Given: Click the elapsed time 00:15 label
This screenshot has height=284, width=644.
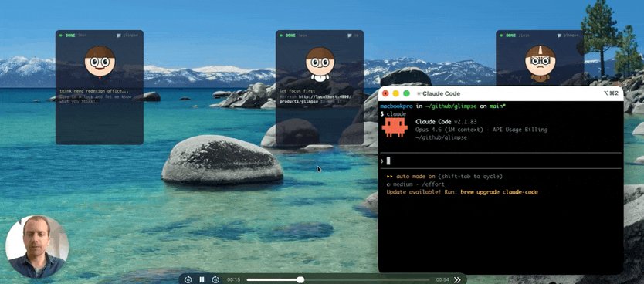Looking at the screenshot, I should coord(233,279).
